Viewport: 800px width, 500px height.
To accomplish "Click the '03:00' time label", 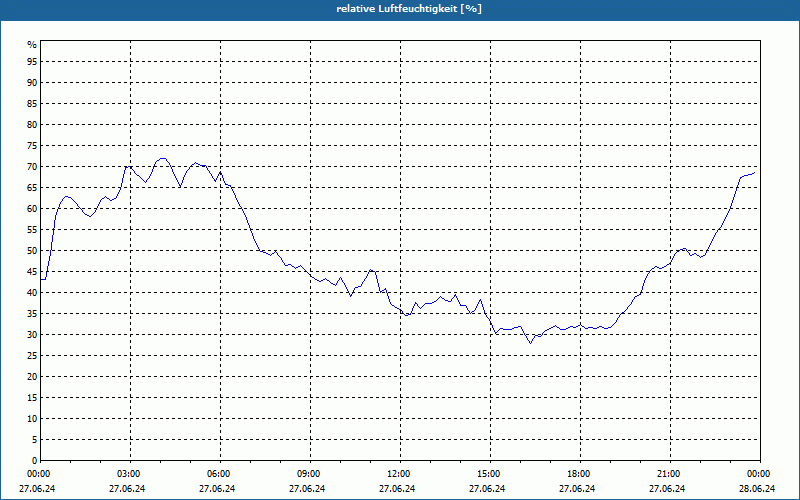I will pos(129,474).
